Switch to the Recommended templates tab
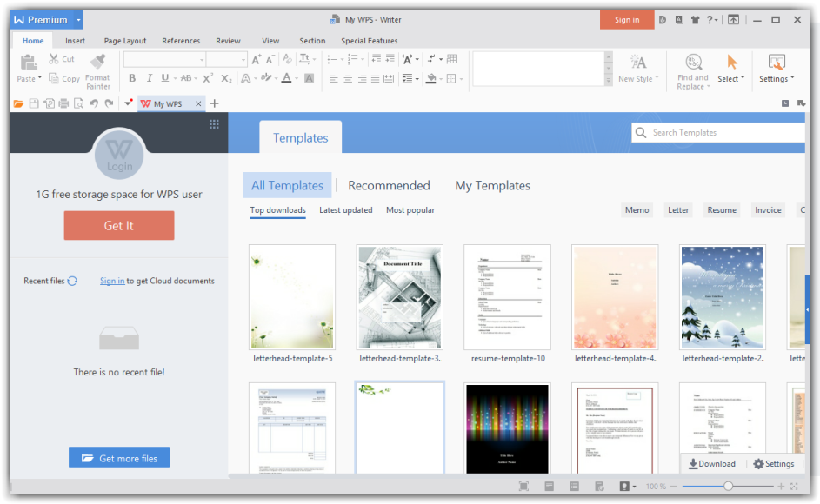The width and height of the screenshot is (820, 504). tap(389, 185)
